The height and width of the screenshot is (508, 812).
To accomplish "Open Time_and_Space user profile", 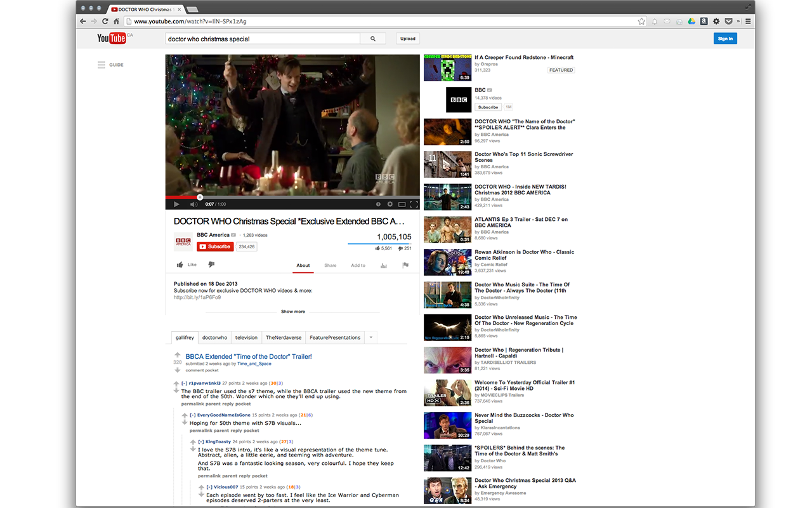I will 254,364.
